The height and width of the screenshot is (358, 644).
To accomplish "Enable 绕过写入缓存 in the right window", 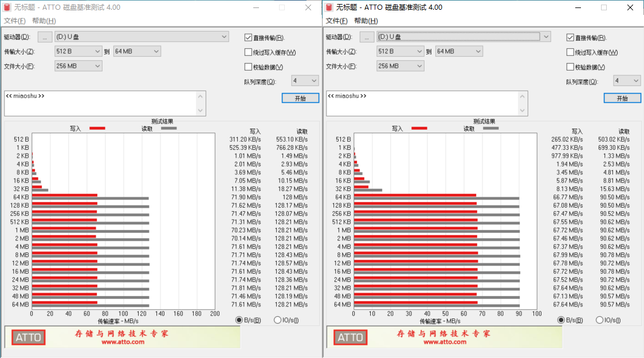I will point(570,52).
